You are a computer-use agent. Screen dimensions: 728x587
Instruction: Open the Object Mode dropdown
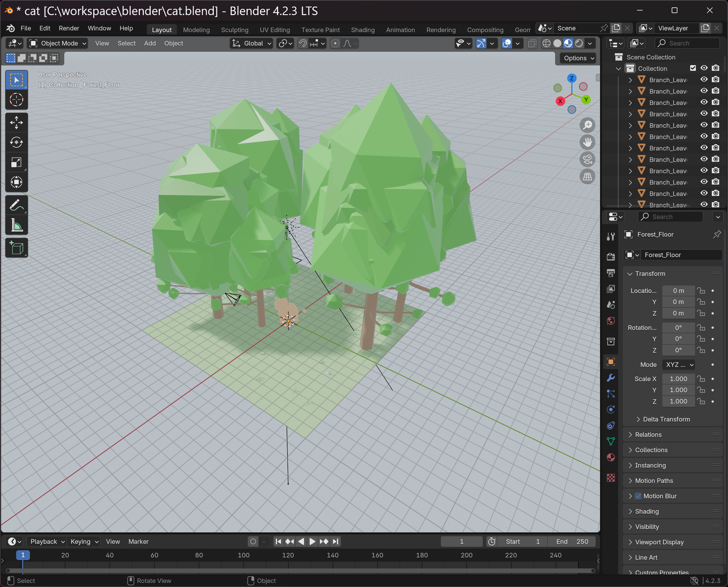(x=57, y=43)
